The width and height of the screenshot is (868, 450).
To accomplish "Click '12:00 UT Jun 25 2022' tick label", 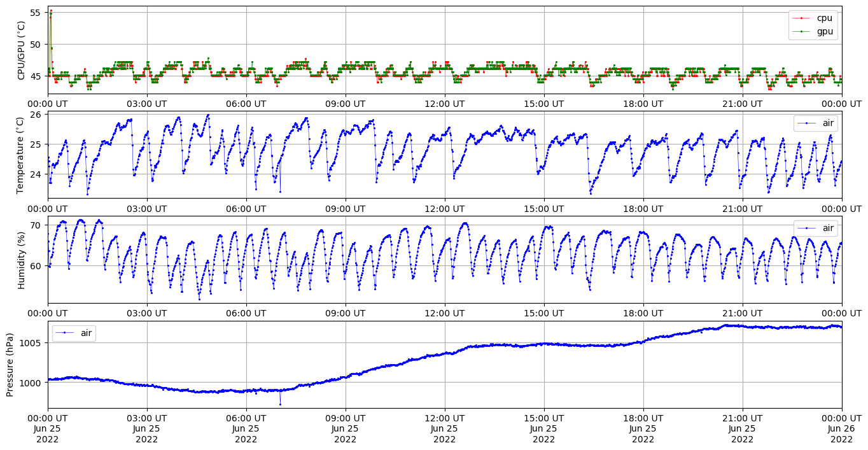I will 445,428.
